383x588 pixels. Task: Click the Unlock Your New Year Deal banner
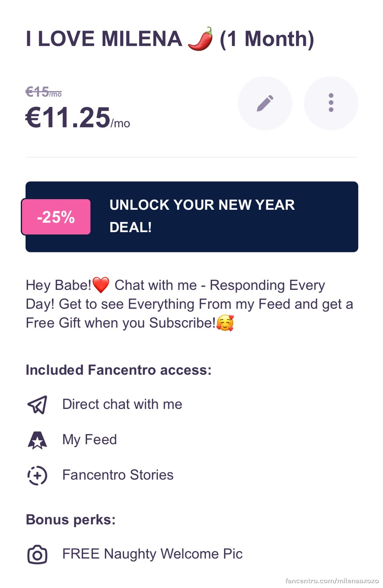(192, 217)
